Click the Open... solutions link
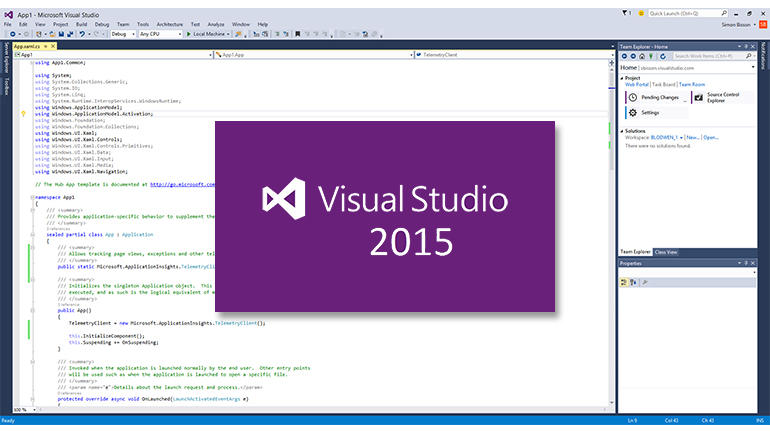This screenshot has height=433, width=770. coord(711,137)
